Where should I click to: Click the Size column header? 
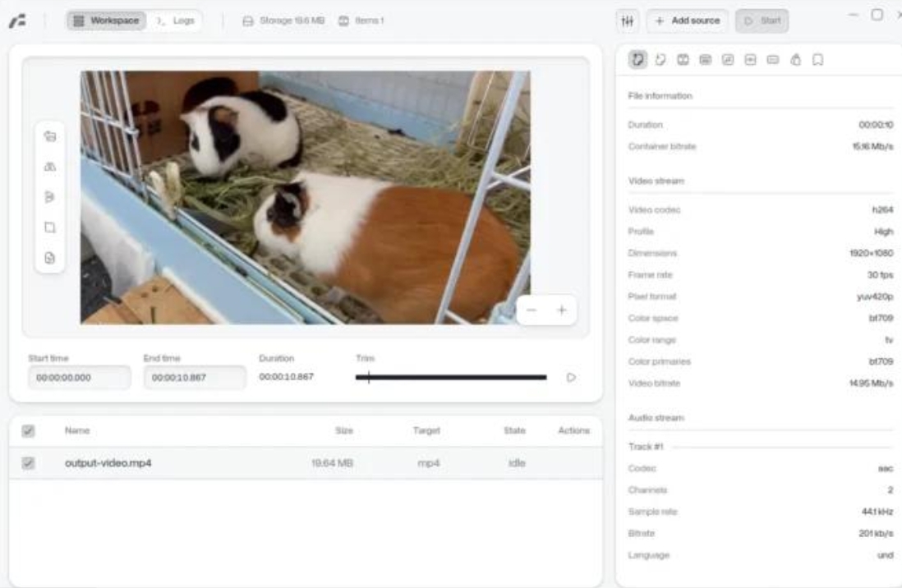point(344,430)
